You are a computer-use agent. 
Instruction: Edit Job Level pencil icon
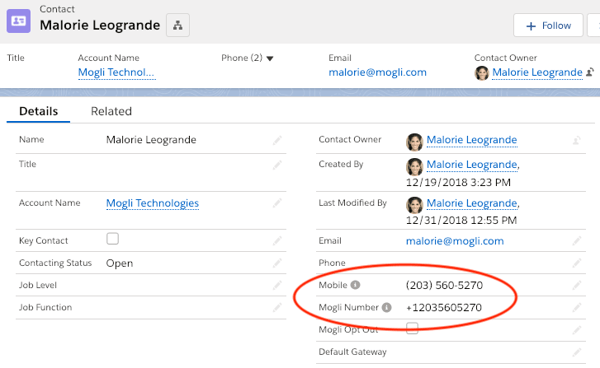[x=277, y=285]
